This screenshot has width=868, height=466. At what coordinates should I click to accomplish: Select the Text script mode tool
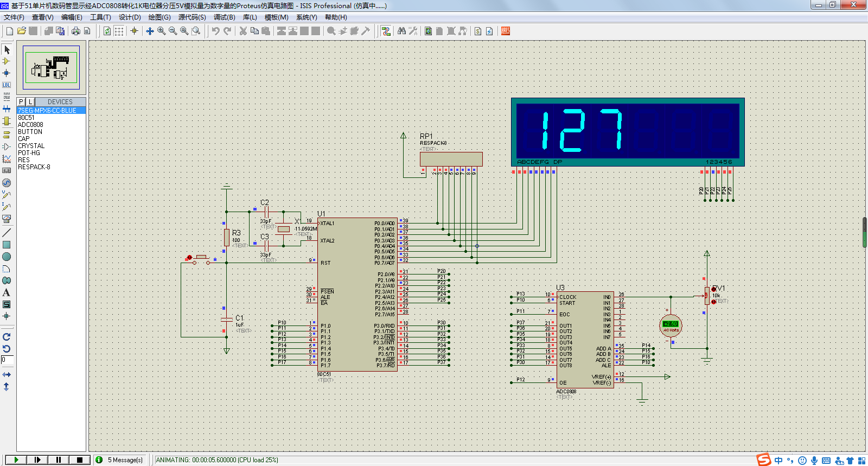[x=7, y=97]
